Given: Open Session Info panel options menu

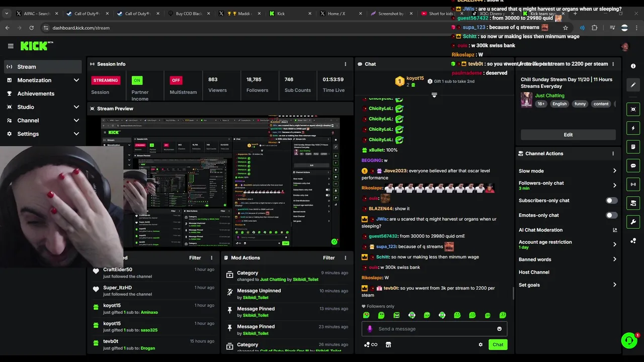Looking at the screenshot, I should tap(345, 64).
